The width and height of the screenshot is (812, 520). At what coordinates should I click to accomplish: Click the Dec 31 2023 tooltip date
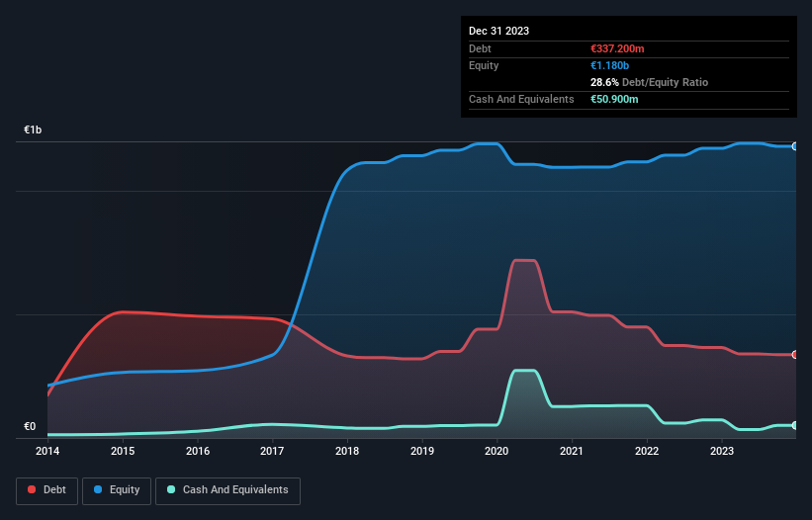coord(498,31)
